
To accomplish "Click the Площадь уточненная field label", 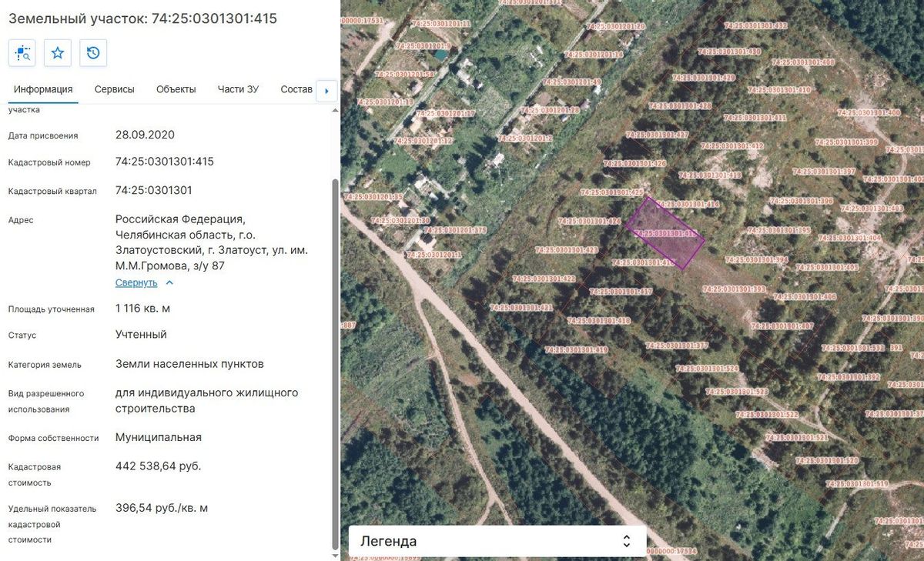I will coord(52,309).
